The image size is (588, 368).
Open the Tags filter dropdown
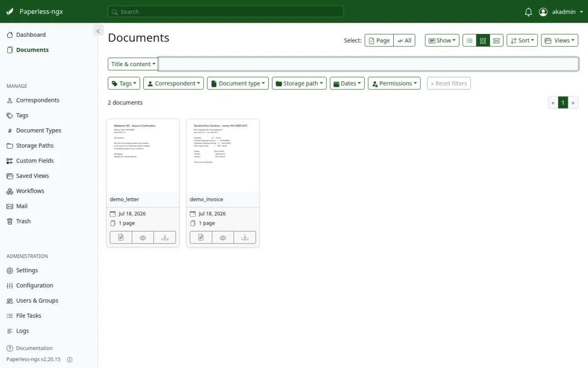[x=124, y=83]
